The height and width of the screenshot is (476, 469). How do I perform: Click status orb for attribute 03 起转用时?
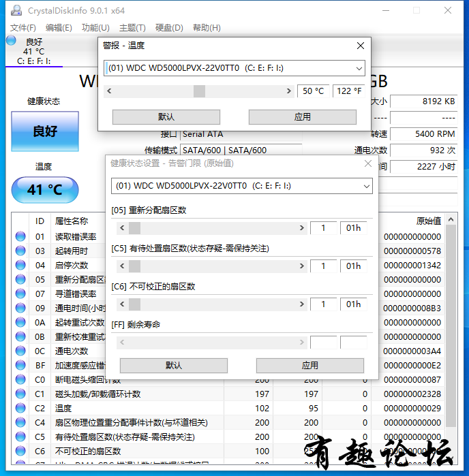20,251
